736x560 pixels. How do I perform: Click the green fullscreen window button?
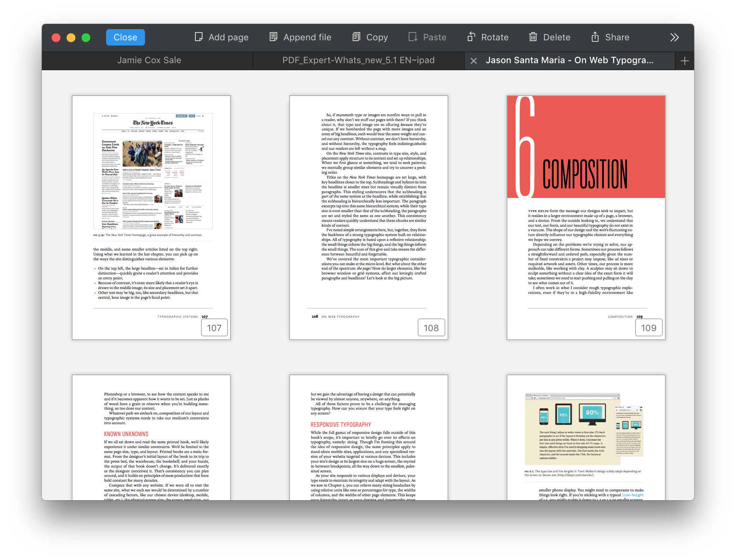[x=86, y=38]
